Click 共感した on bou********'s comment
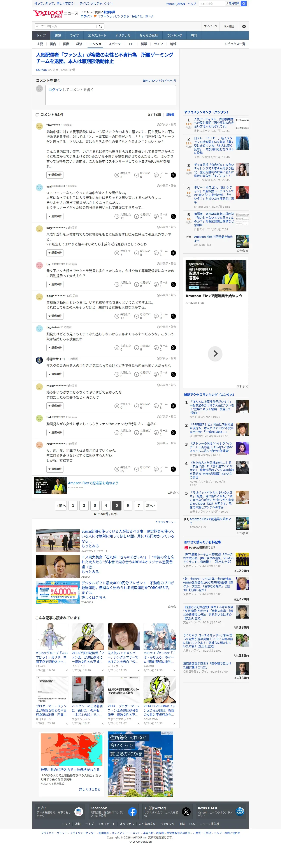281x868 pixels. pyautogui.click(x=123, y=316)
